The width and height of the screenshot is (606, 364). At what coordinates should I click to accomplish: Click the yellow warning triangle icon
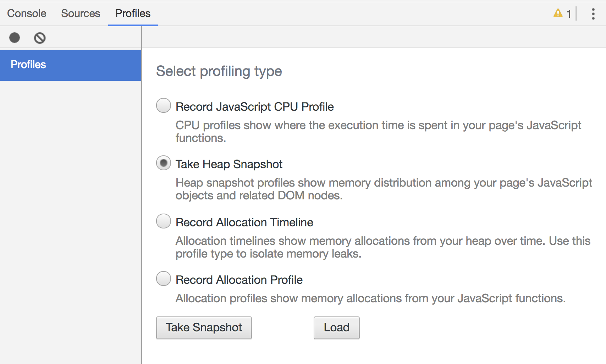click(558, 13)
